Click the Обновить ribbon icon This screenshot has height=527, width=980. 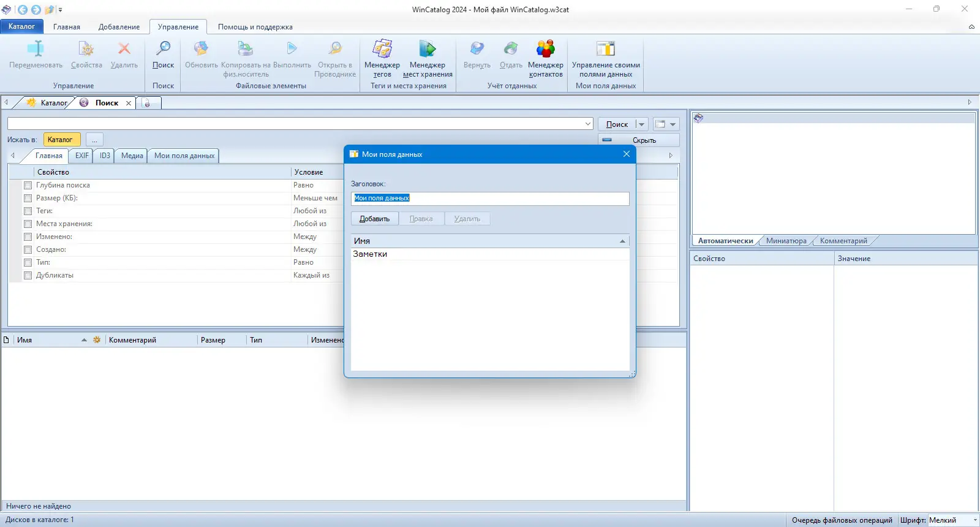[201, 48]
